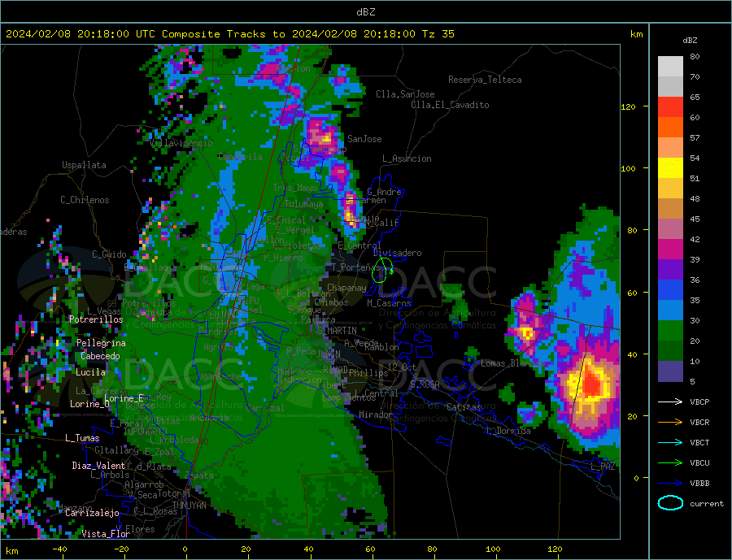Click the 65 value on the dBZ scale
Viewport: 732px width, 560px height.
695,97
